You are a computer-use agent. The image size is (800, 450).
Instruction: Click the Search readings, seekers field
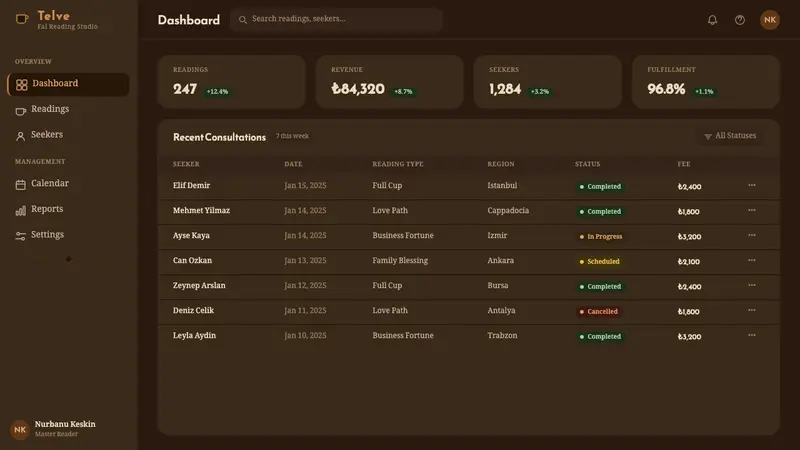pyautogui.click(x=336, y=19)
